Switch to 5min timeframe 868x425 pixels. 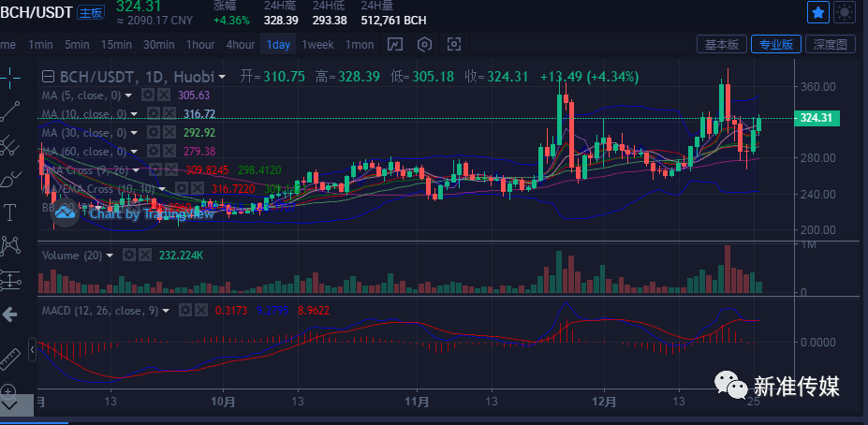coord(77,45)
